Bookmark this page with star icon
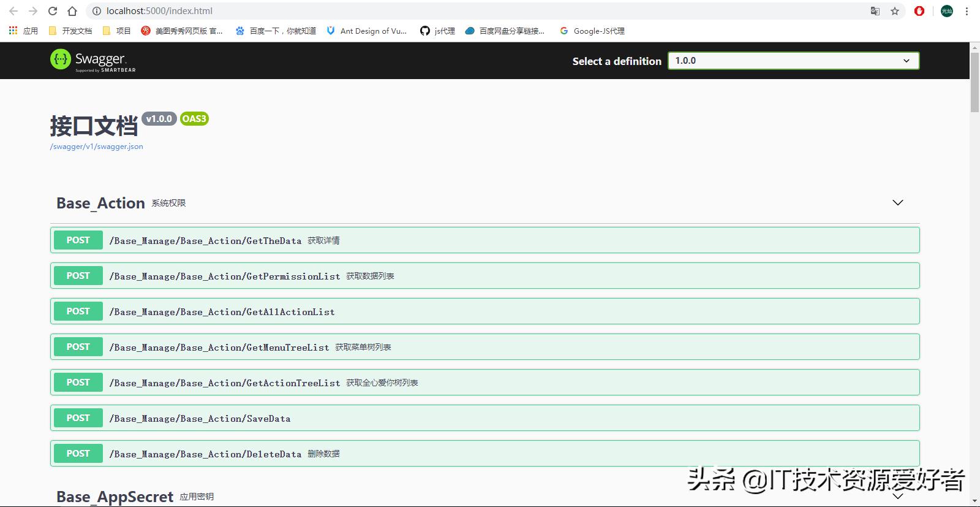 point(895,11)
